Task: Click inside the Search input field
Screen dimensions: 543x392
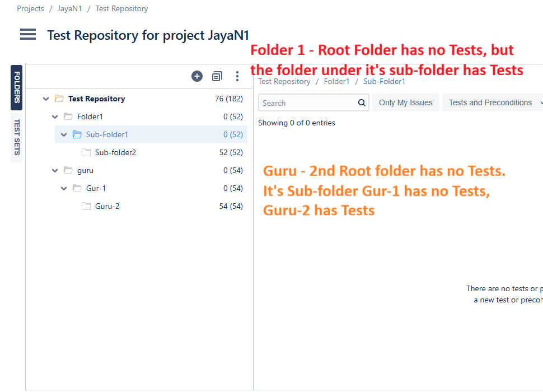Action: tap(308, 103)
